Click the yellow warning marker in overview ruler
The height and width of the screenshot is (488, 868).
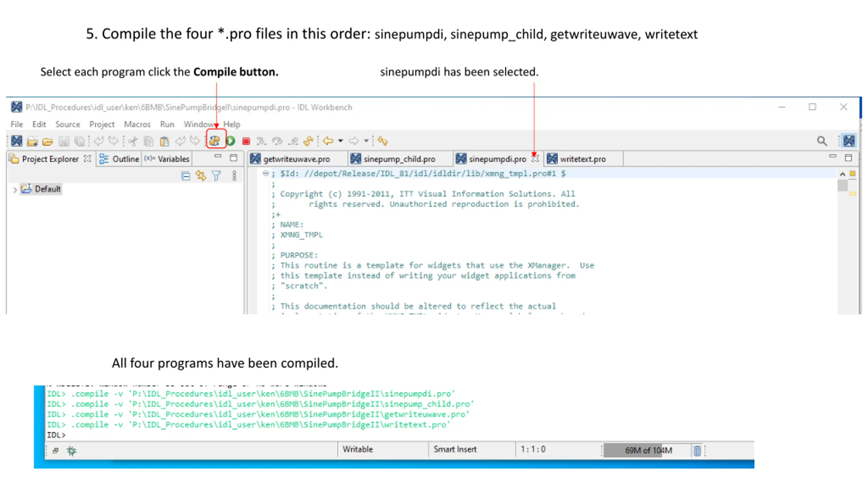853,194
